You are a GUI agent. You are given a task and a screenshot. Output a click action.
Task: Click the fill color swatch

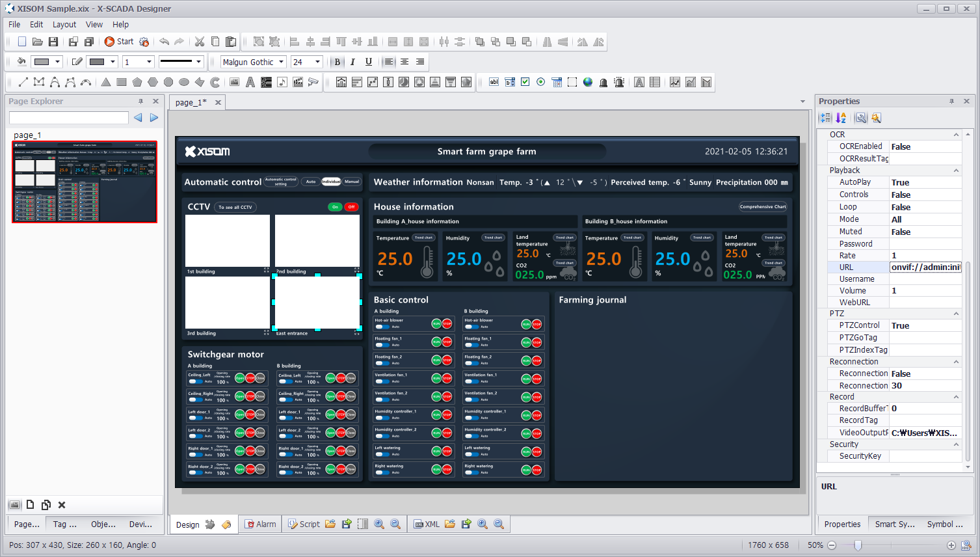(x=42, y=62)
